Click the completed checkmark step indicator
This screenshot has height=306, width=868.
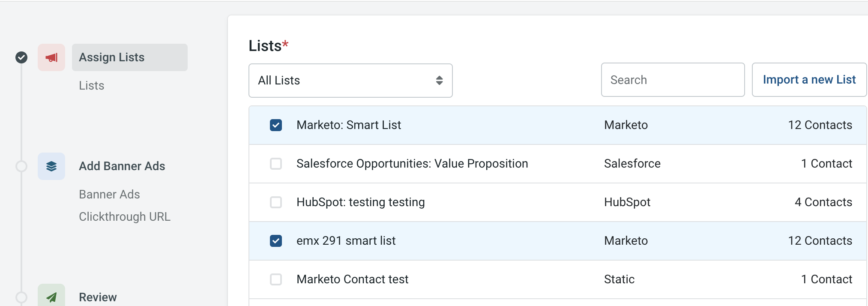pyautogui.click(x=21, y=57)
